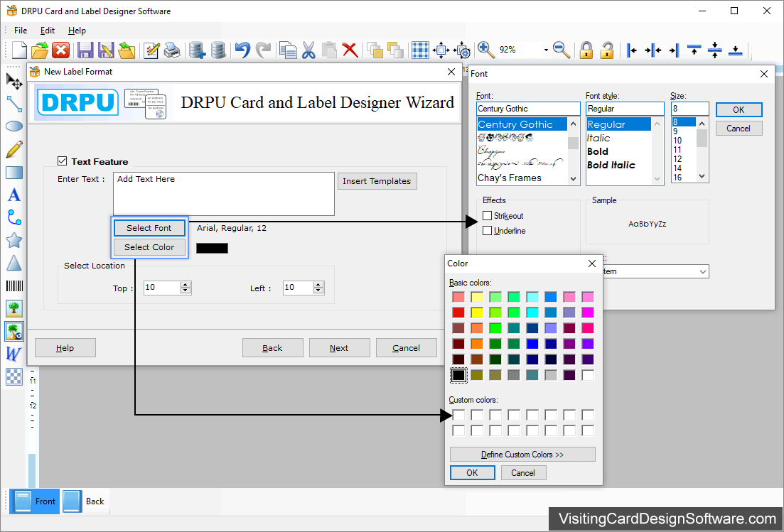This screenshot has height=532, width=784.
Task: Click the Redo arrow icon
Action: 263,50
